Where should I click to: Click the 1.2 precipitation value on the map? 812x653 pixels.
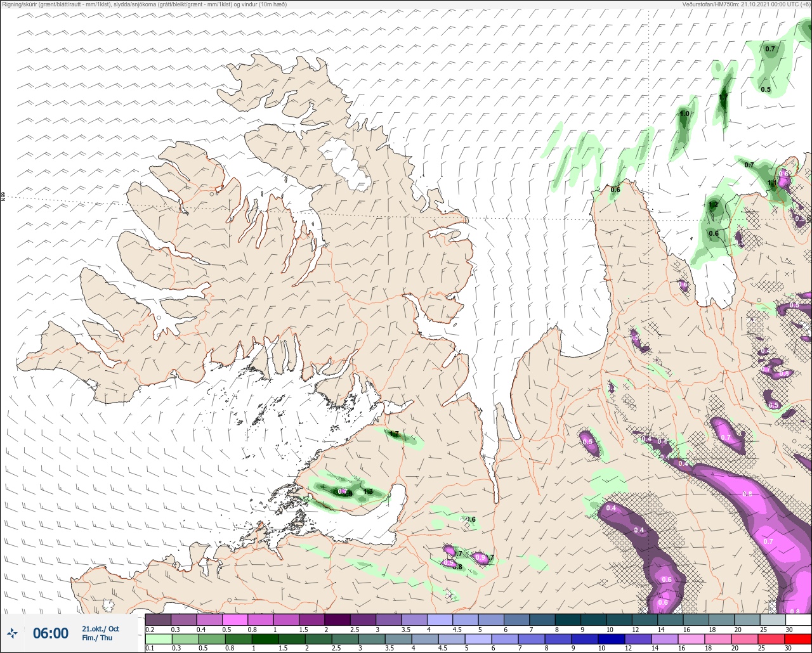point(713,205)
